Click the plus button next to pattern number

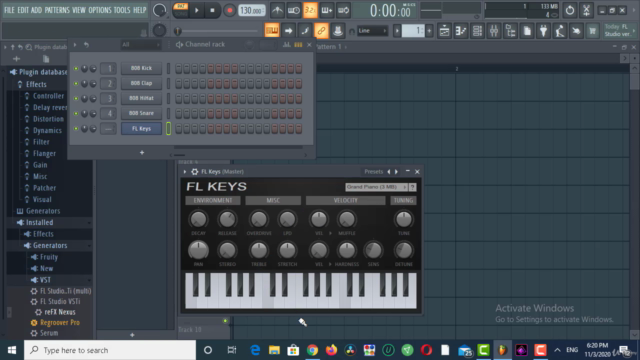pos(429,31)
